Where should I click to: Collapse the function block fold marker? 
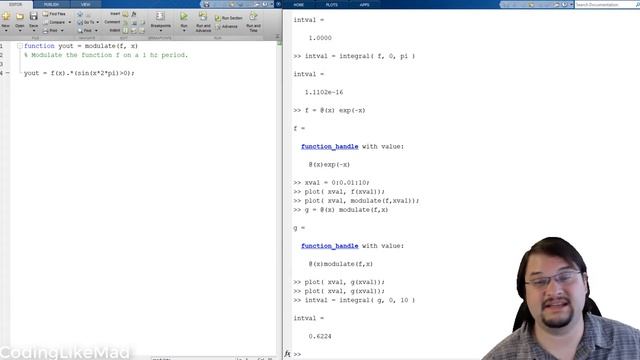point(19,46)
